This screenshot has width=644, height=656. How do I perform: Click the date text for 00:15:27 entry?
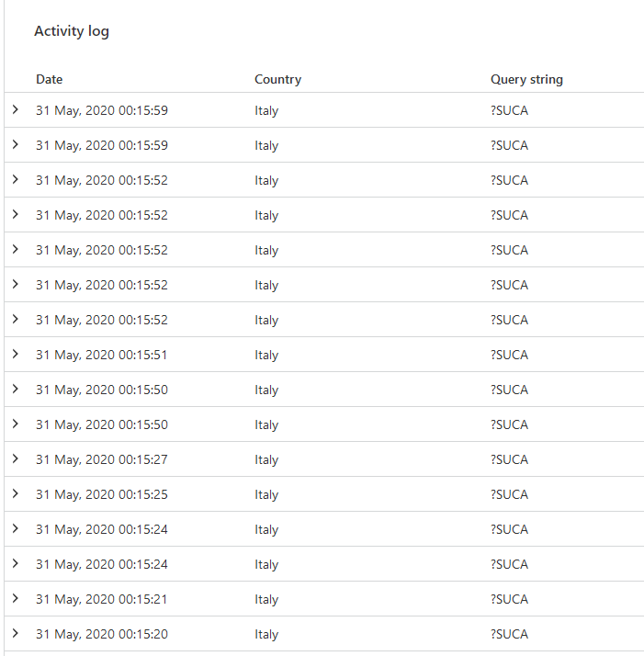tap(102, 459)
